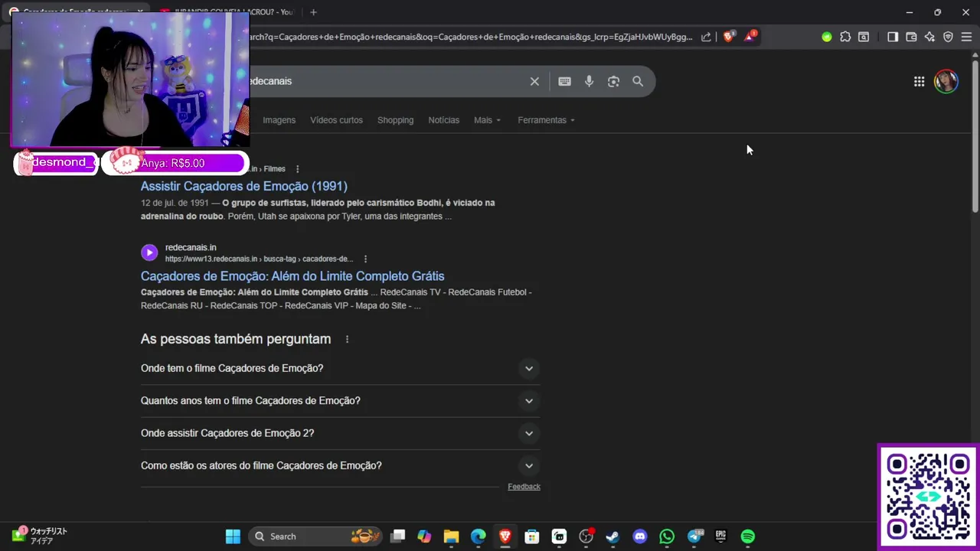
Task: Switch to the Vídeos curtos tab
Action: point(336,120)
